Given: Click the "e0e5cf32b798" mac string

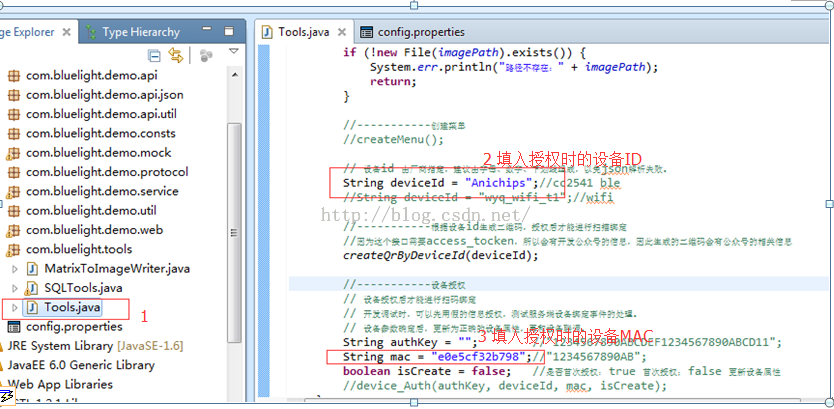Looking at the screenshot, I should [x=479, y=356].
